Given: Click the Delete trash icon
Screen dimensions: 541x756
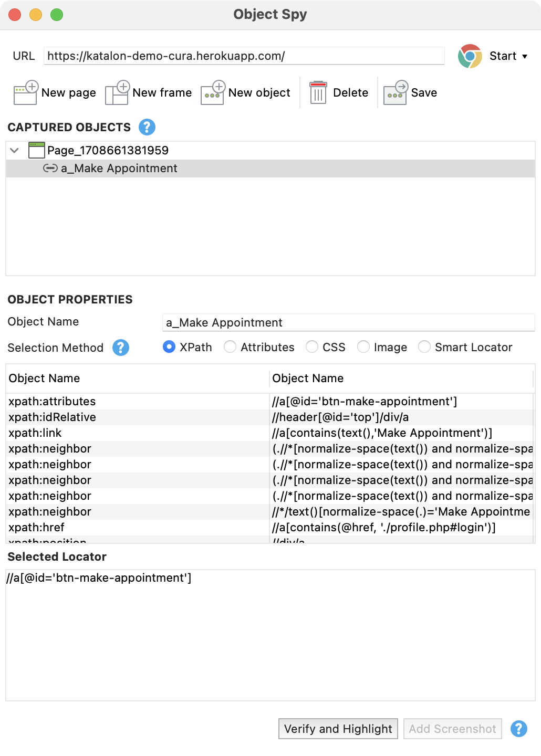Looking at the screenshot, I should pyautogui.click(x=318, y=93).
